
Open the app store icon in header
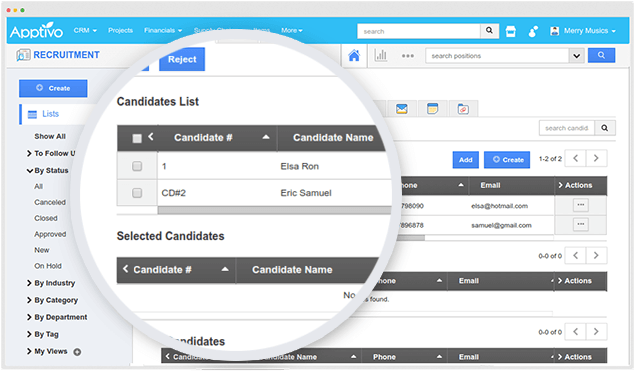511,31
